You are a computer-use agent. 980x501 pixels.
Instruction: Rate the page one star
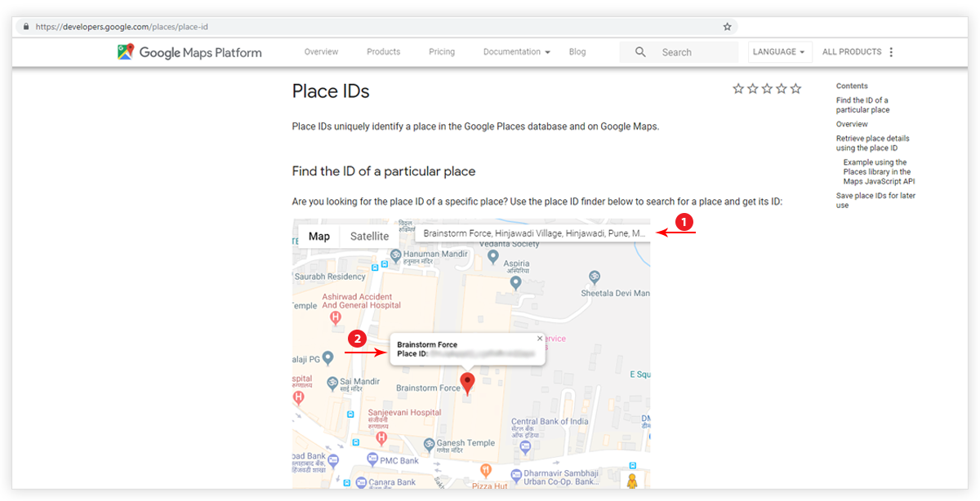coord(738,88)
